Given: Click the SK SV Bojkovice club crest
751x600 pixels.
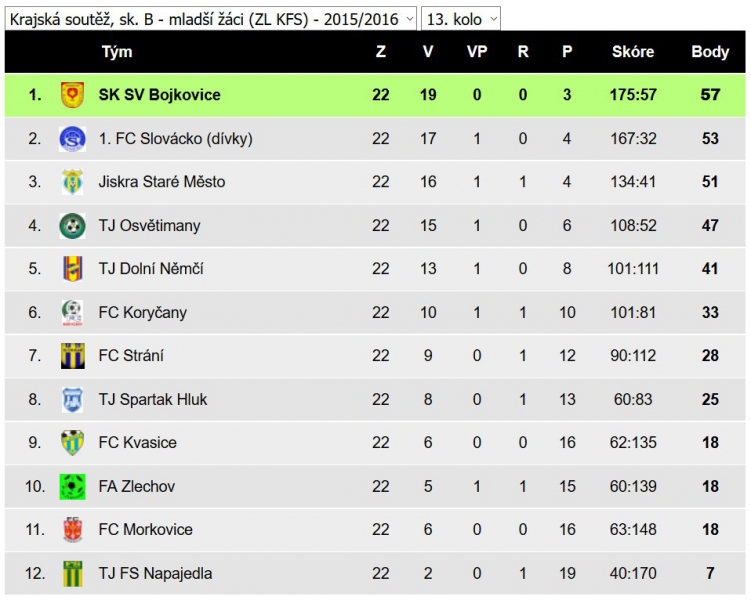Looking at the screenshot, I should (x=72, y=94).
